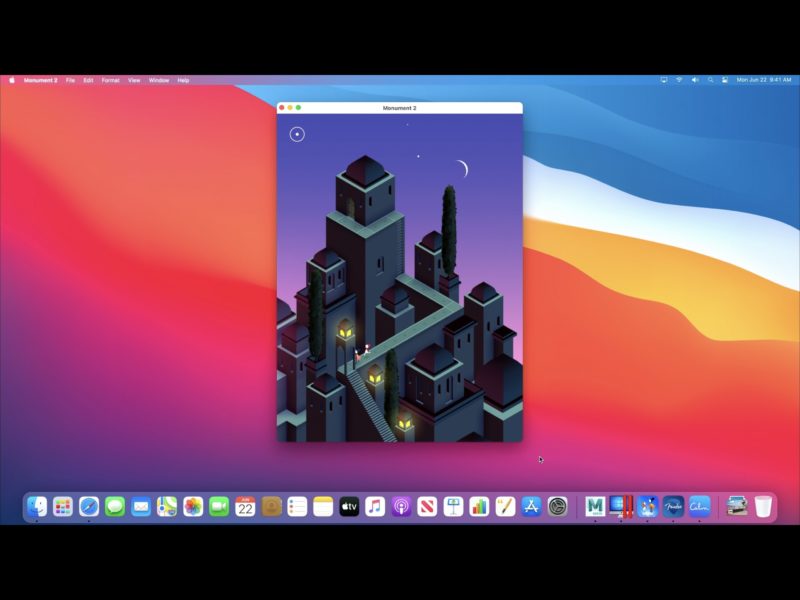Screen dimensions: 800x600
Task: Open Messages from the Dock
Action: 115,507
